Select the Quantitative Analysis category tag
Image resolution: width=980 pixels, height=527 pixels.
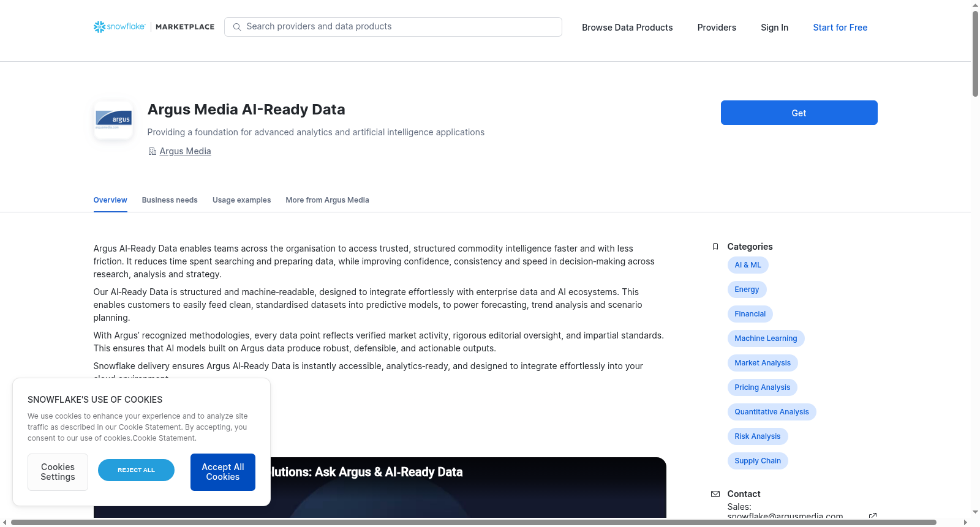772,412
